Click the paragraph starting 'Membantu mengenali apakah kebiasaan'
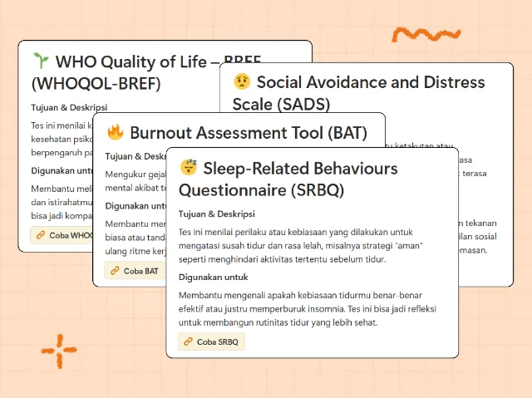Viewport: 532px width, 398px height. (308, 309)
